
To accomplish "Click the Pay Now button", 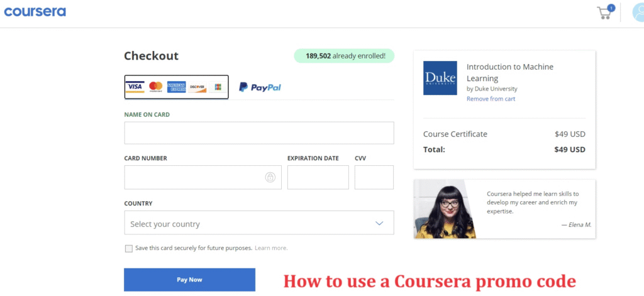I will [x=189, y=280].
